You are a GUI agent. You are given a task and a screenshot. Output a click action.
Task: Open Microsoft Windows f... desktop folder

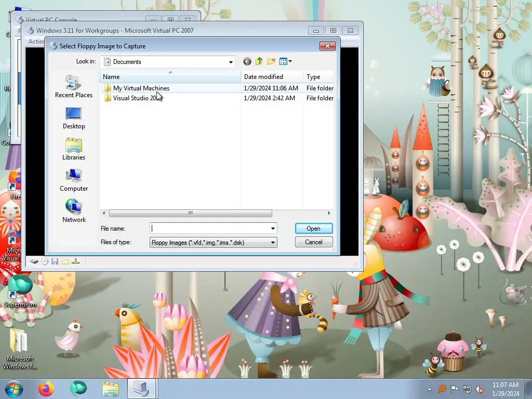(x=20, y=349)
